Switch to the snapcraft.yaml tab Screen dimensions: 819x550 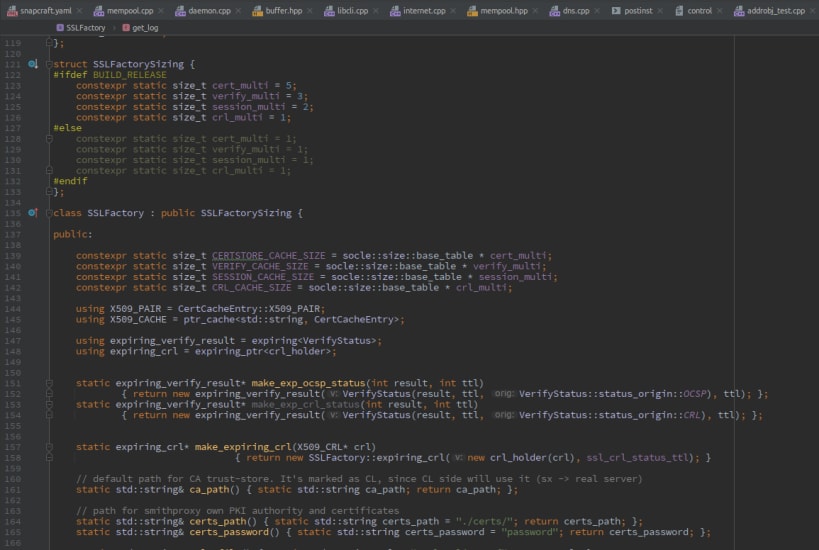(x=46, y=10)
